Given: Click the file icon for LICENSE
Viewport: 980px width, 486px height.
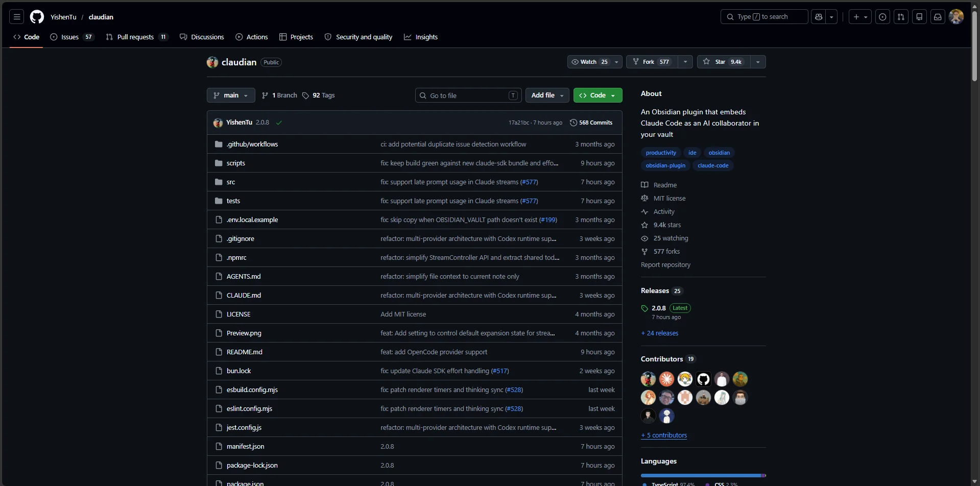Looking at the screenshot, I should (x=219, y=314).
